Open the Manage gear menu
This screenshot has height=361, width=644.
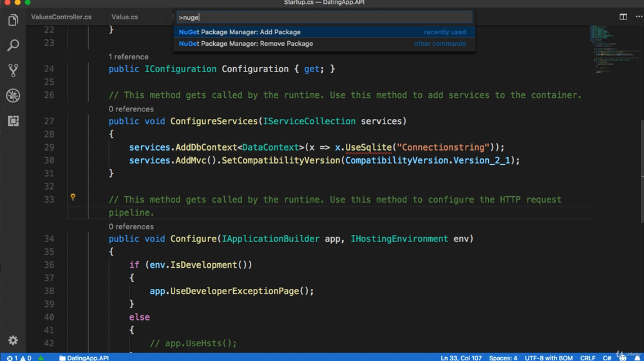point(13,340)
